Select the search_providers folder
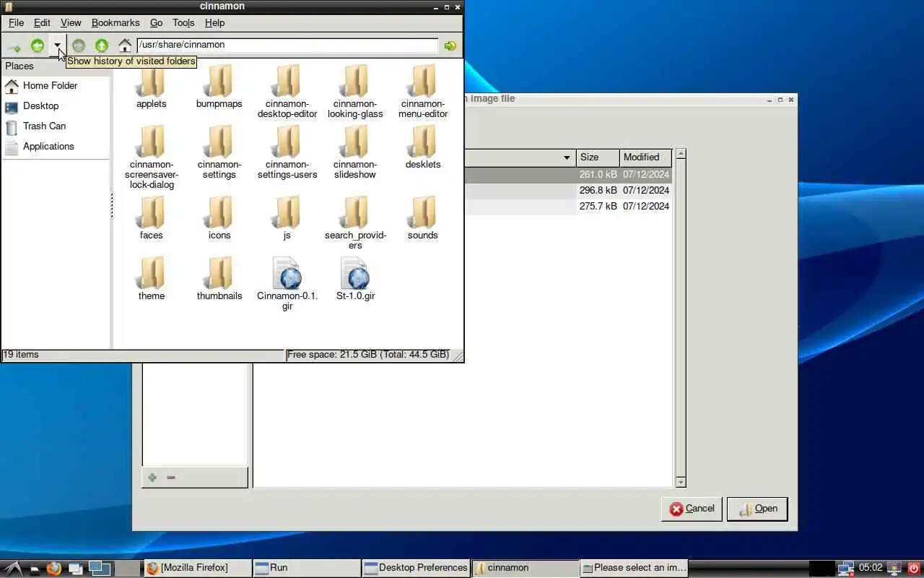 (x=355, y=223)
